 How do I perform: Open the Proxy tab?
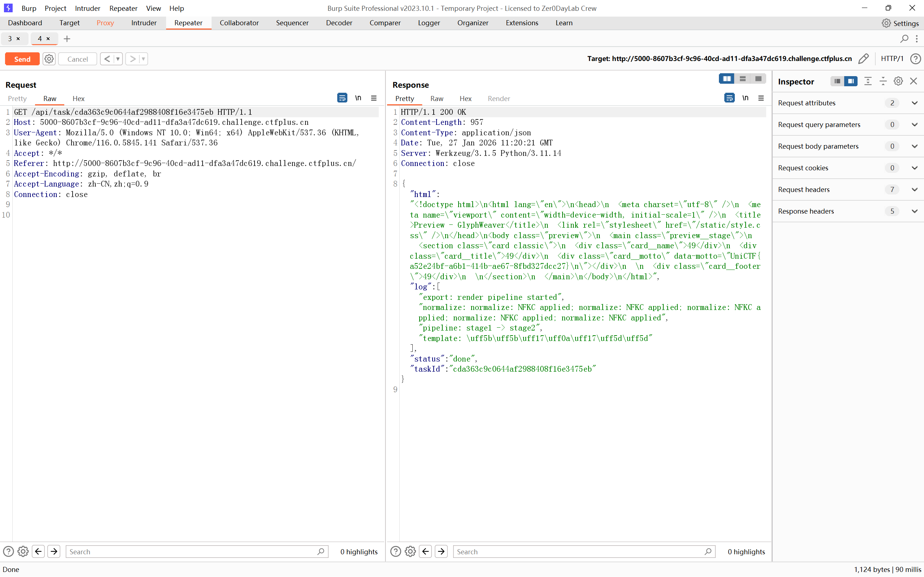tap(105, 23)
